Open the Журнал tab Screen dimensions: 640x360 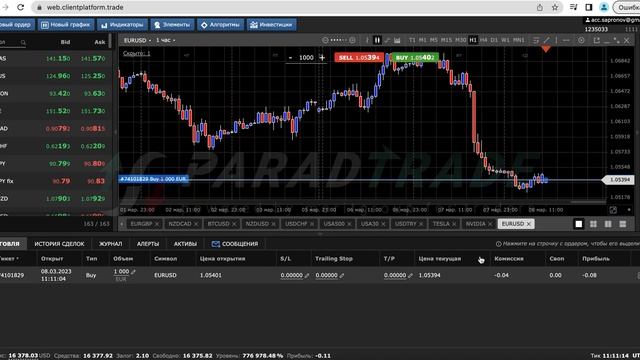[x=111, y=244]
